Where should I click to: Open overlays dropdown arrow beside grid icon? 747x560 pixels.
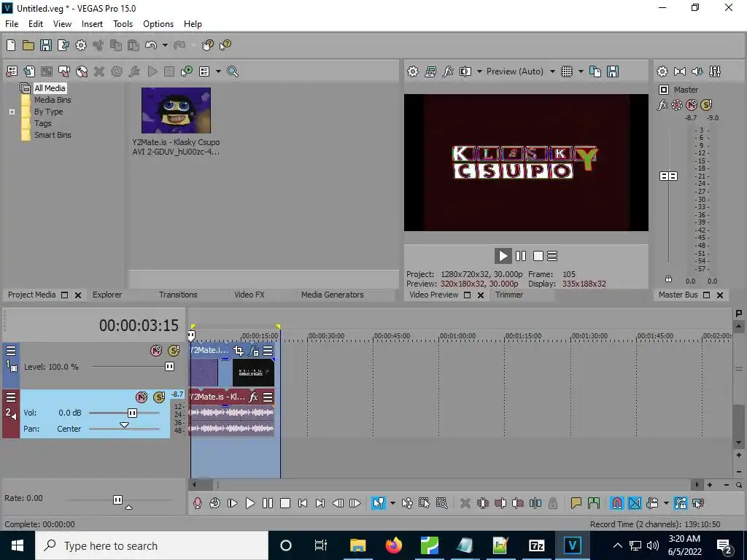click(x=581, y=71)
